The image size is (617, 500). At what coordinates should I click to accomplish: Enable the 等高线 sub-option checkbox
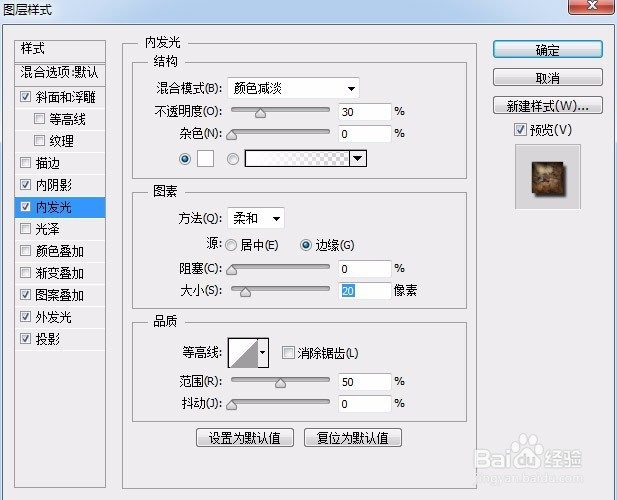pos(39,118)
